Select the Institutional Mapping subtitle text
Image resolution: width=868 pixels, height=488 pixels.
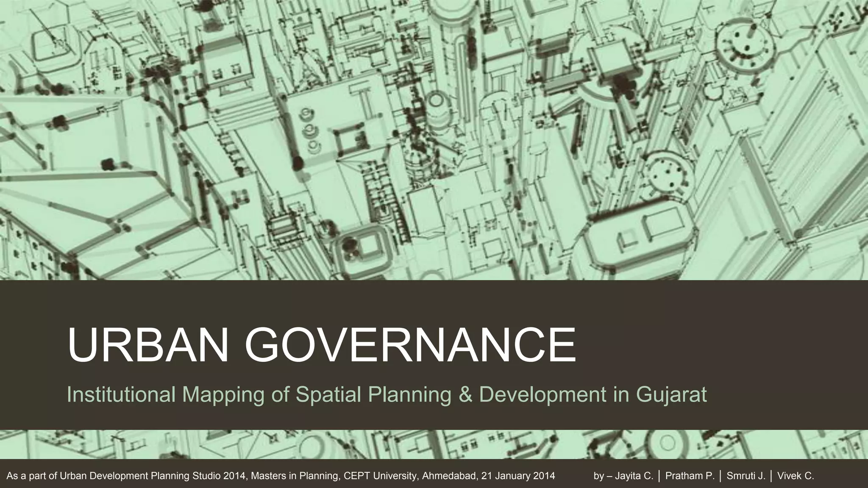167,395
